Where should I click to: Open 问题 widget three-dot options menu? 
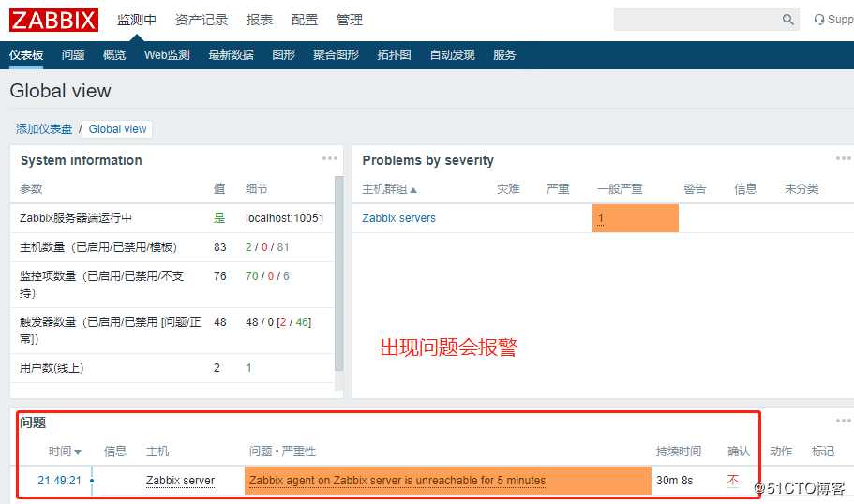(x=843, y=421)
